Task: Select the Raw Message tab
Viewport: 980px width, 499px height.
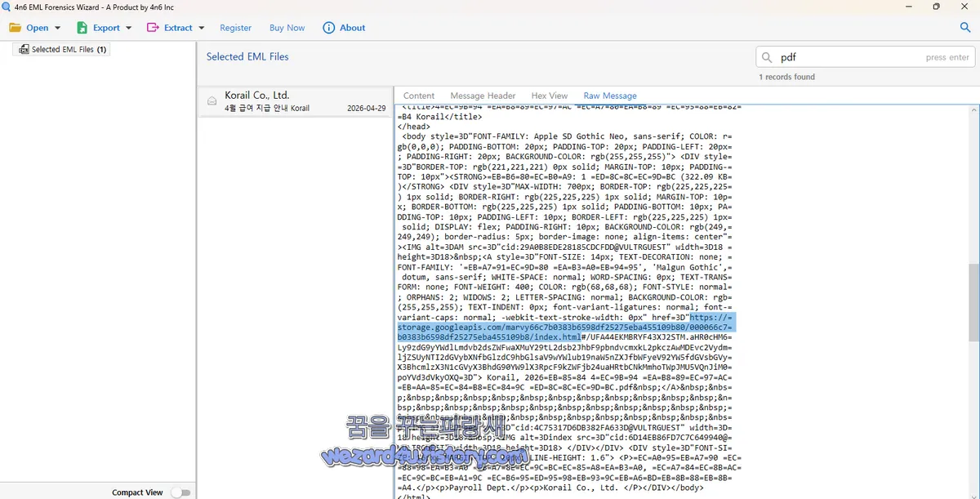Action: pos(610,96)
